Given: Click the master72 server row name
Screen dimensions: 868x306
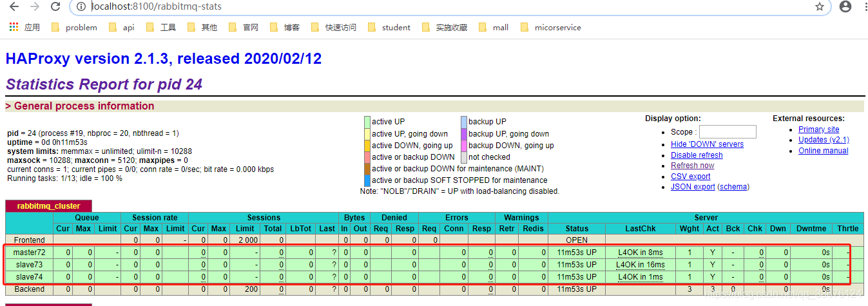Looking at the screenshot, I should [x=30, y=253].
